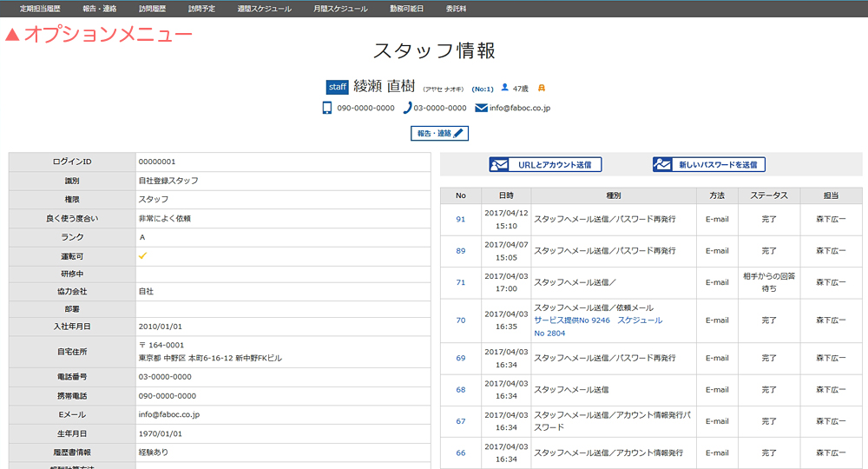
Task: Collapse the オプションメニュー triangle
Action: (x=12, y=35)
